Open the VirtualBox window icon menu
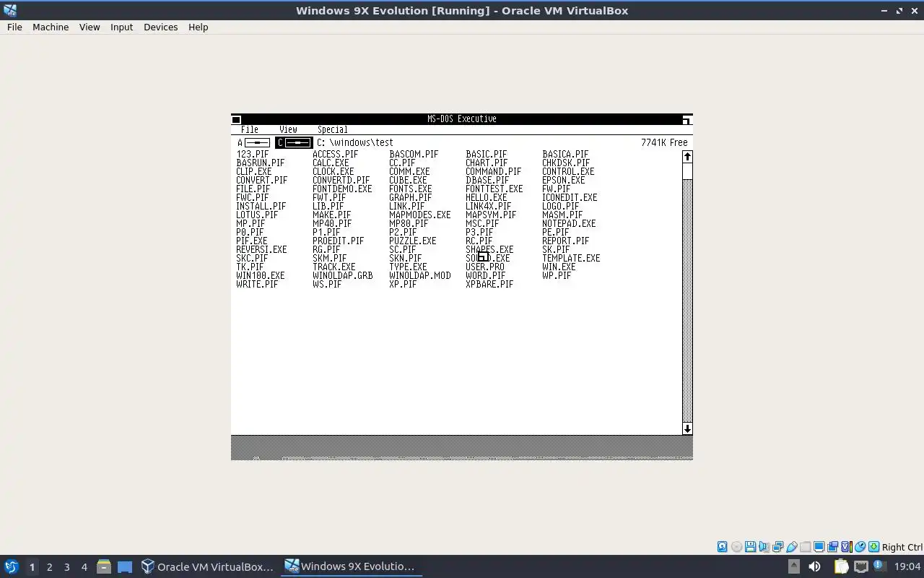This screenshot has width=924, height=578. [10, 10]
